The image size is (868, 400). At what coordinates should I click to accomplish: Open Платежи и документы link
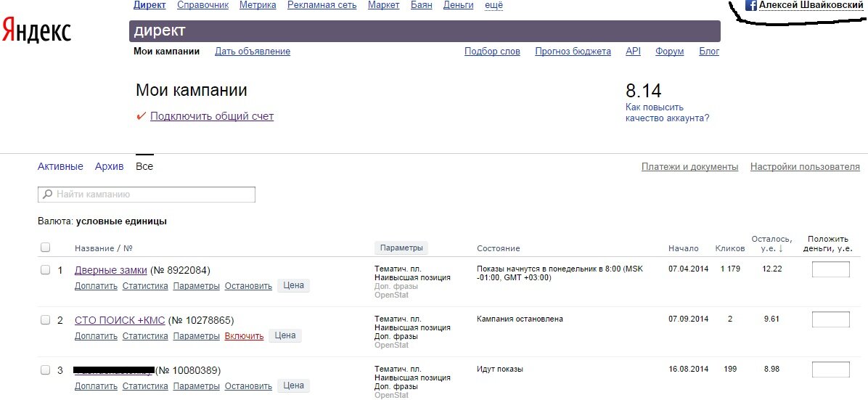[x=689, y=167]
